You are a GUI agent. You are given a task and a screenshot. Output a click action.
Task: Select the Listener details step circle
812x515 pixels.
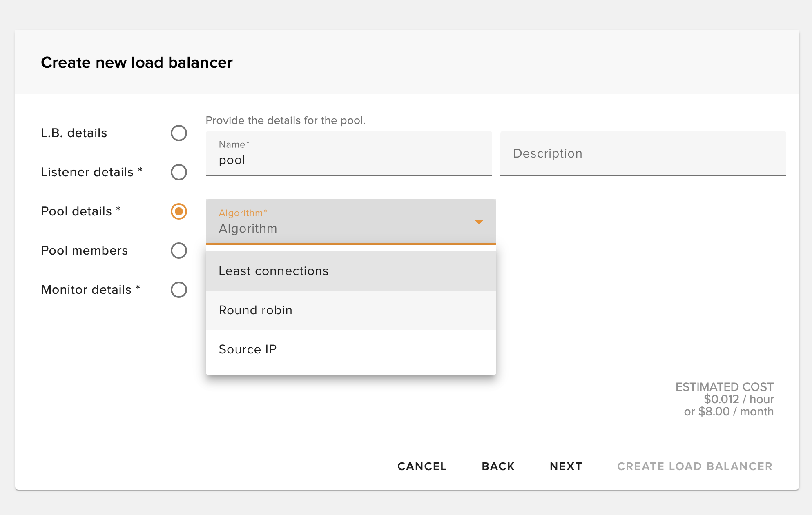[x=179, y=172]
